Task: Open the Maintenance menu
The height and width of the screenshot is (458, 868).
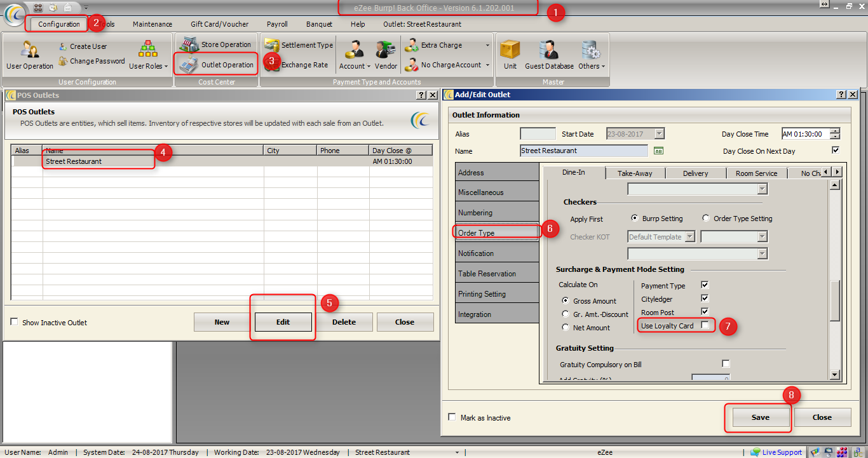Action: 153,24
